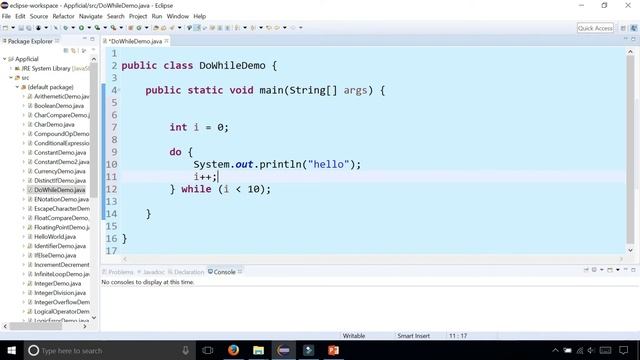
Task: Collapse the (default package) node
Action: click(x=18, y=87)
